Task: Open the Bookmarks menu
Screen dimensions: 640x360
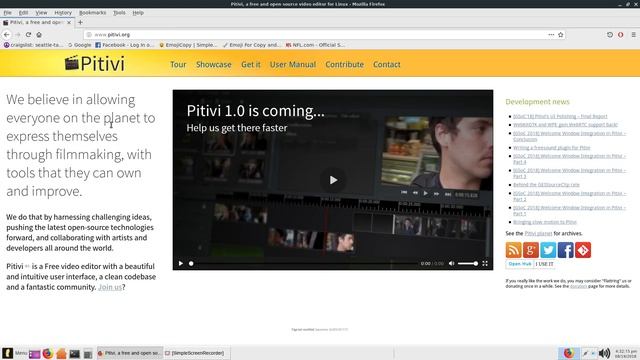Action: pos(93,13)
